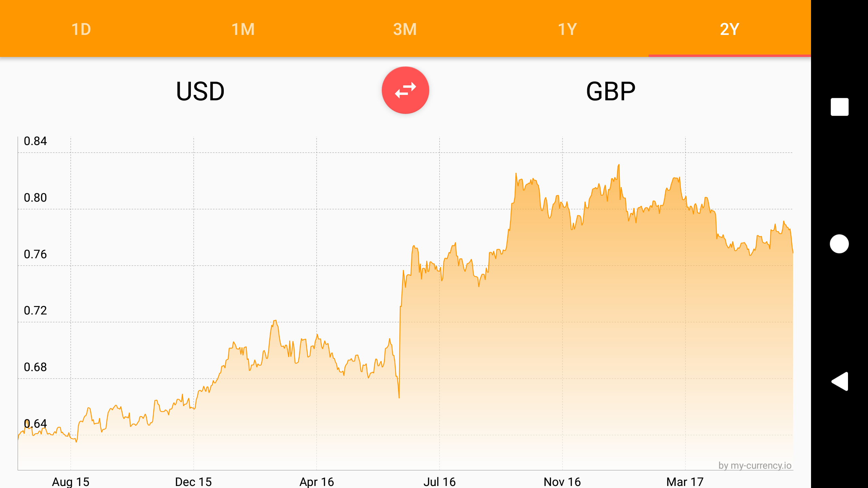Select the 3M time range tab

click(405, 28)
